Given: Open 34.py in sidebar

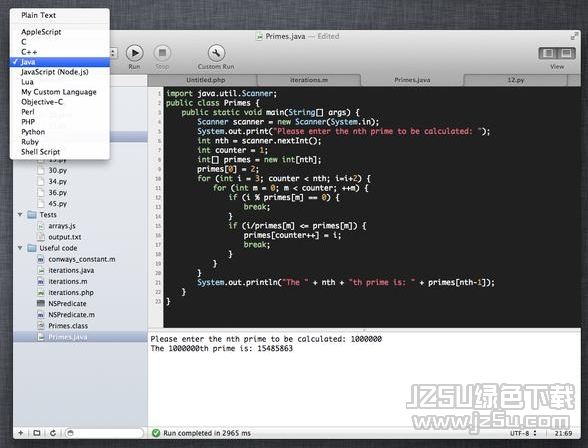Looking at the screenshot, I should tap(57, 181).
